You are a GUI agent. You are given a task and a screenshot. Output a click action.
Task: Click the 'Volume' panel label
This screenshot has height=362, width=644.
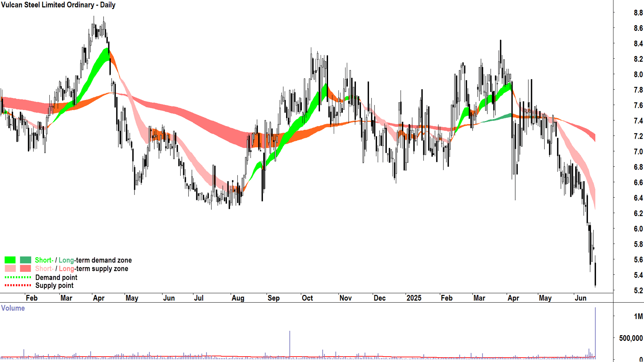pos(13,308)
